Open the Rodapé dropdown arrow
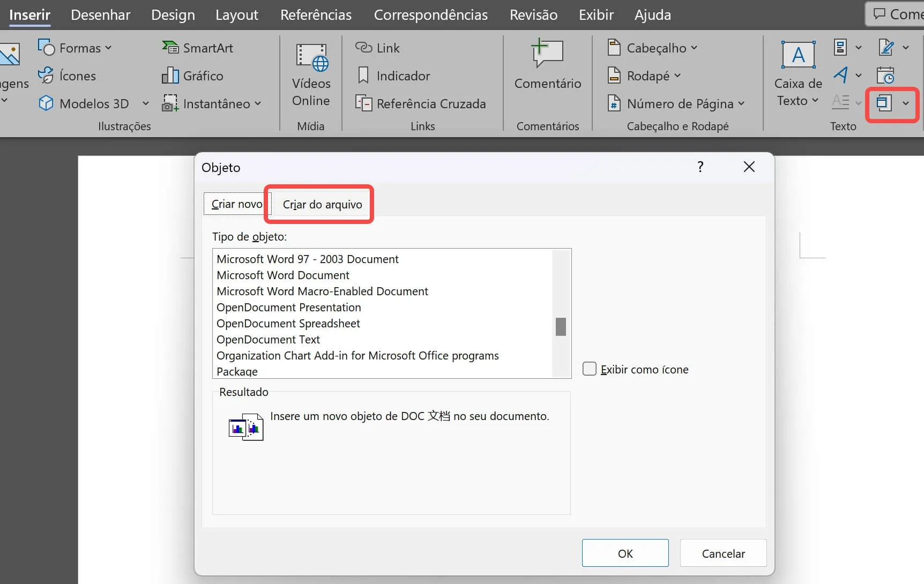 point(677,76)
